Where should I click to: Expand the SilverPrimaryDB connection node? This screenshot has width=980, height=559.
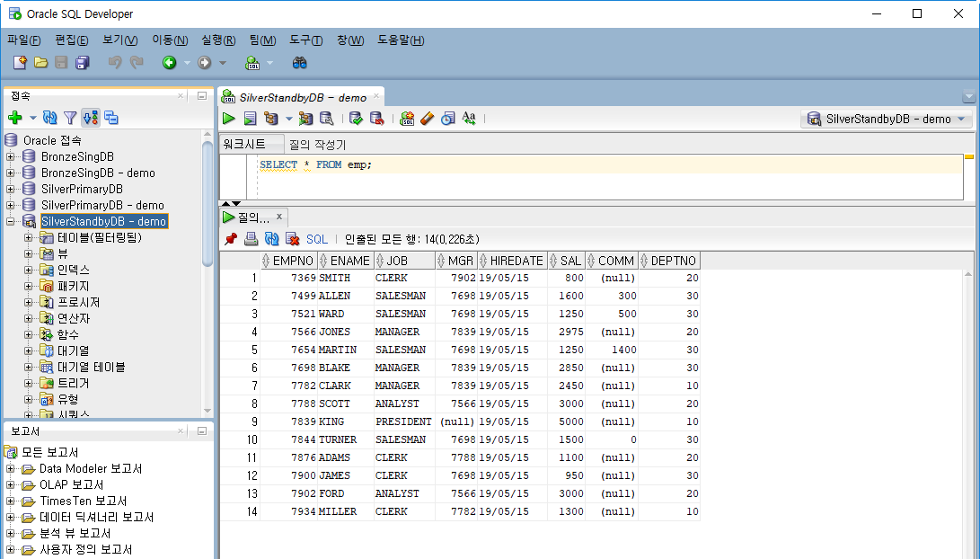(10, 189)
